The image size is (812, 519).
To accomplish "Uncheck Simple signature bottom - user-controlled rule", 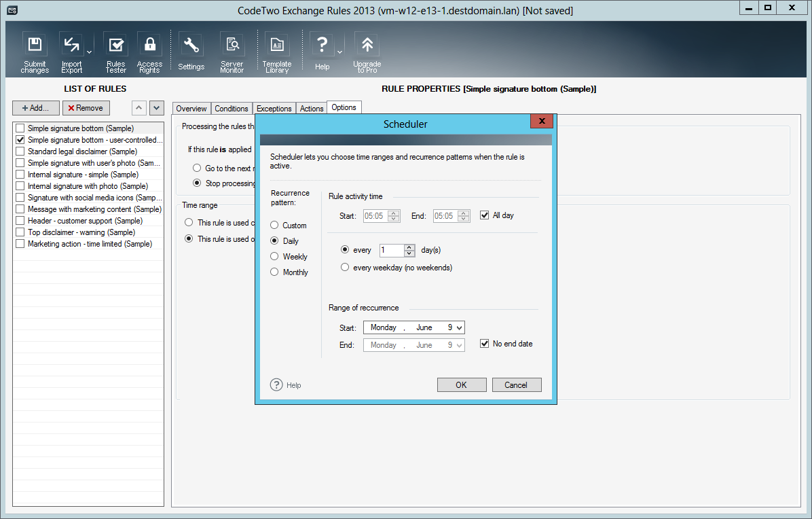I will pyautogui.click(x=20, y=140).
